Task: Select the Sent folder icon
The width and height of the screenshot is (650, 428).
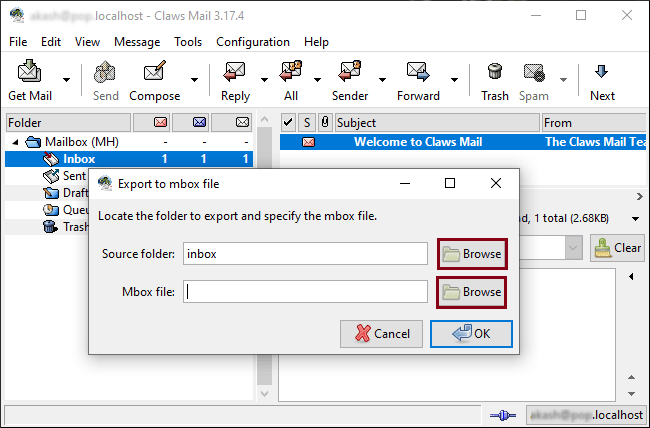Action: pyautogui.click(x=51, y=176)
